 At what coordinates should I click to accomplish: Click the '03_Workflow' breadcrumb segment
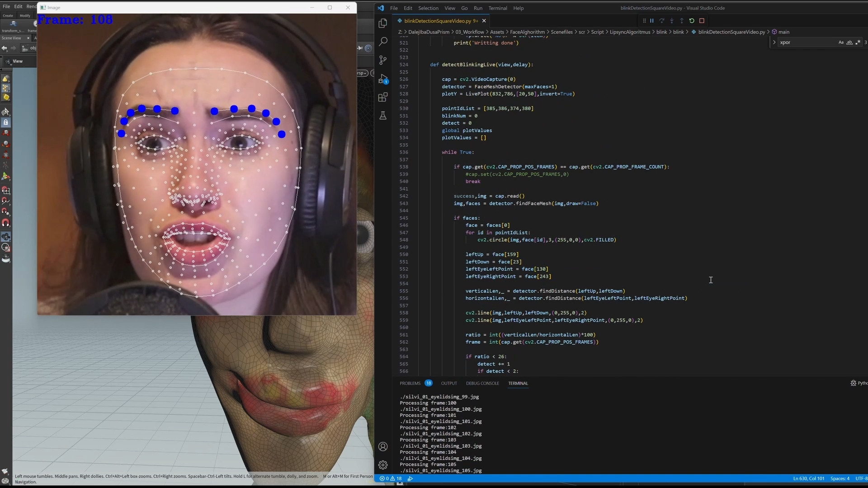click(470, 32)
